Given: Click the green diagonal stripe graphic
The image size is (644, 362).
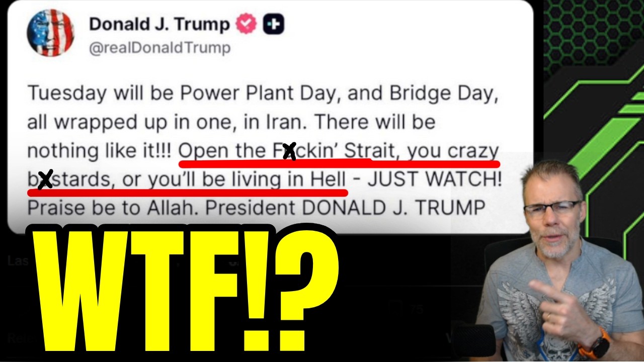Looking at the screenshot, I should [604, 131].
